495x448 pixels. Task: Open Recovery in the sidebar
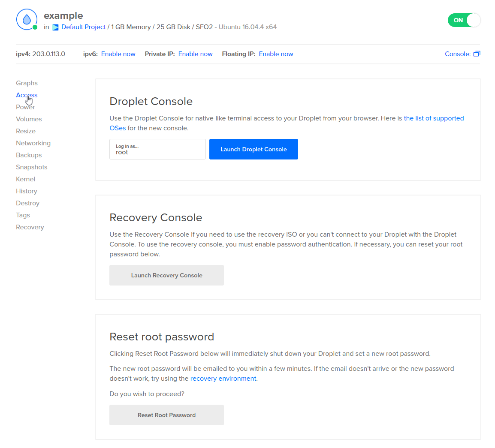30,227
